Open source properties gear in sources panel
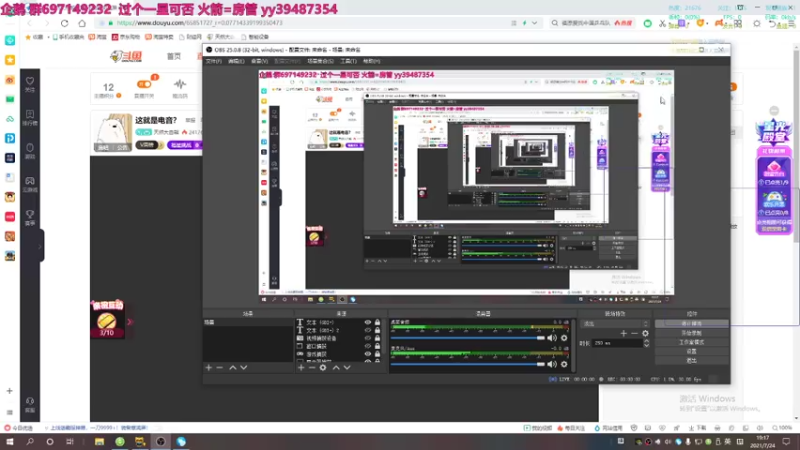800x450 pixels. (x=323, y=367)
